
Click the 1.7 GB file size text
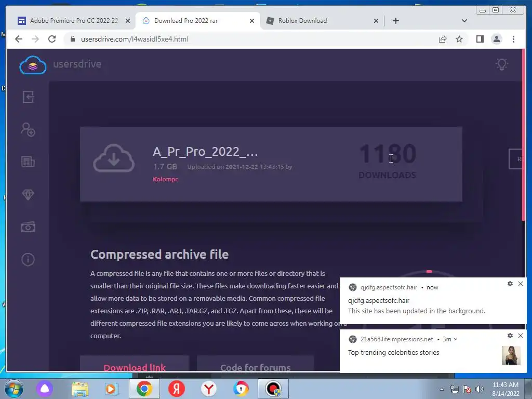165,167
